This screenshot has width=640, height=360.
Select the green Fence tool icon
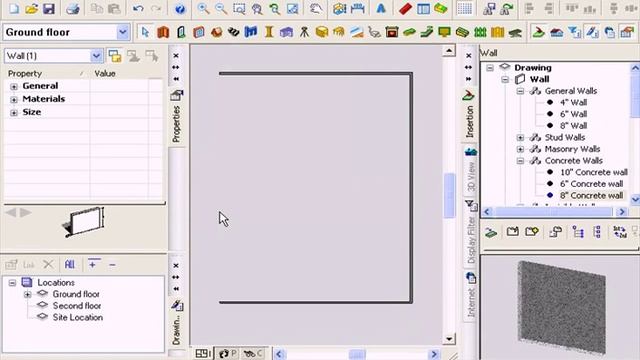(x=480, y=32)
